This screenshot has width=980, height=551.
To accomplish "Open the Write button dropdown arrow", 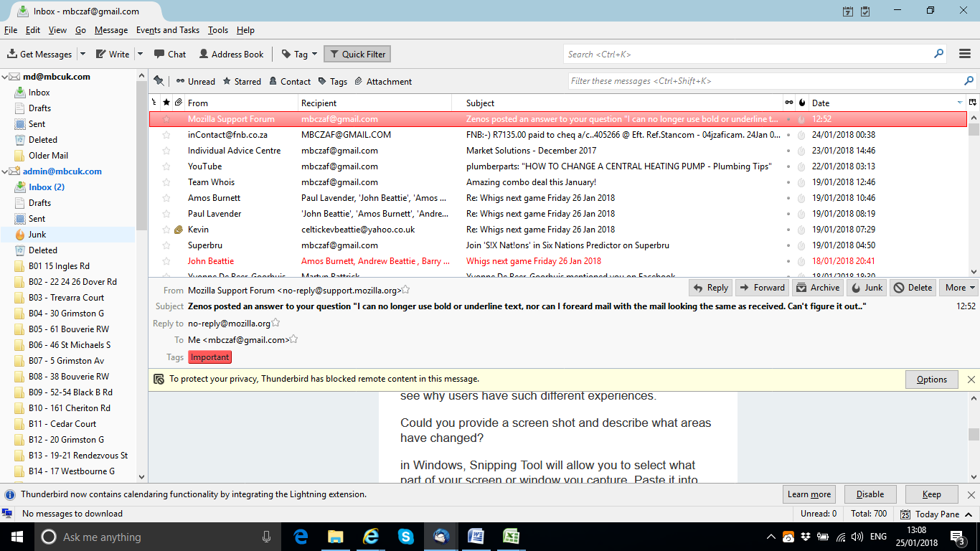I will click(140, 54).
